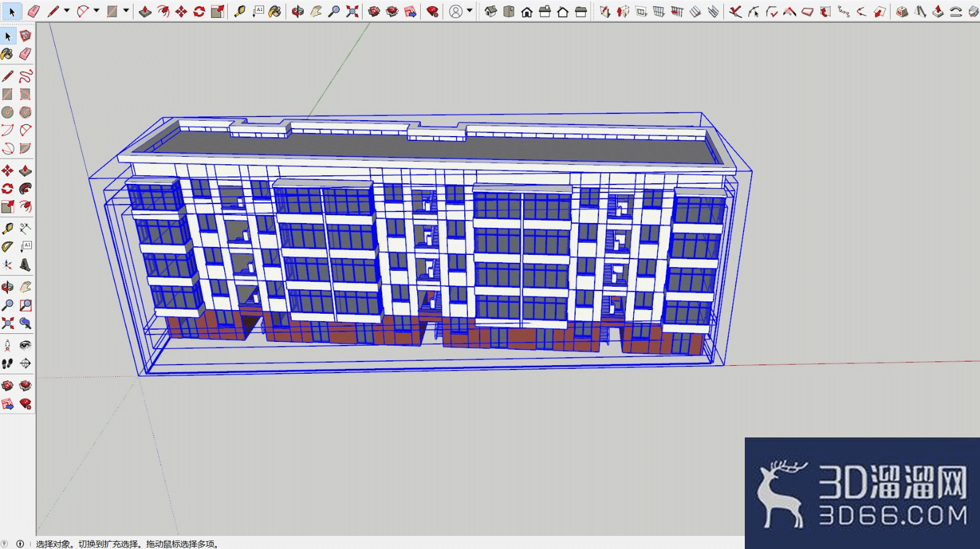Select the Move tool in top toolbar
980x549 pixels.
pyautogui.click(x=181, y=11)
